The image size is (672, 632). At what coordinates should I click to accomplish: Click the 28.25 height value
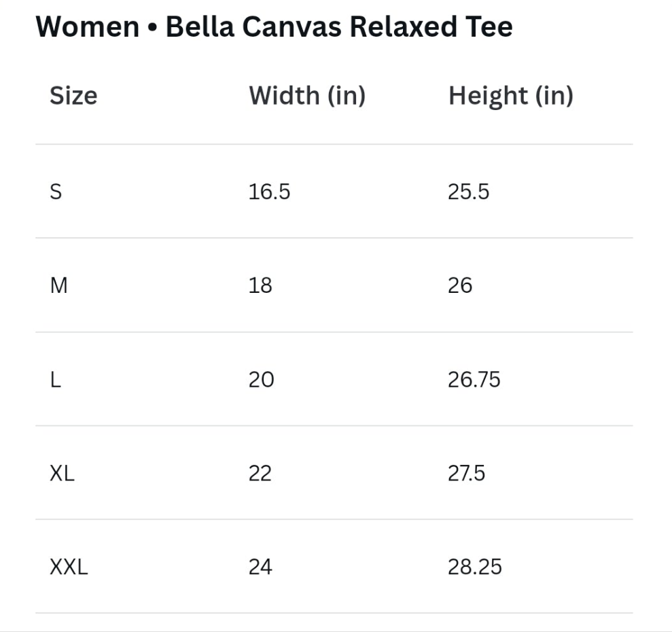click(475, 567)
